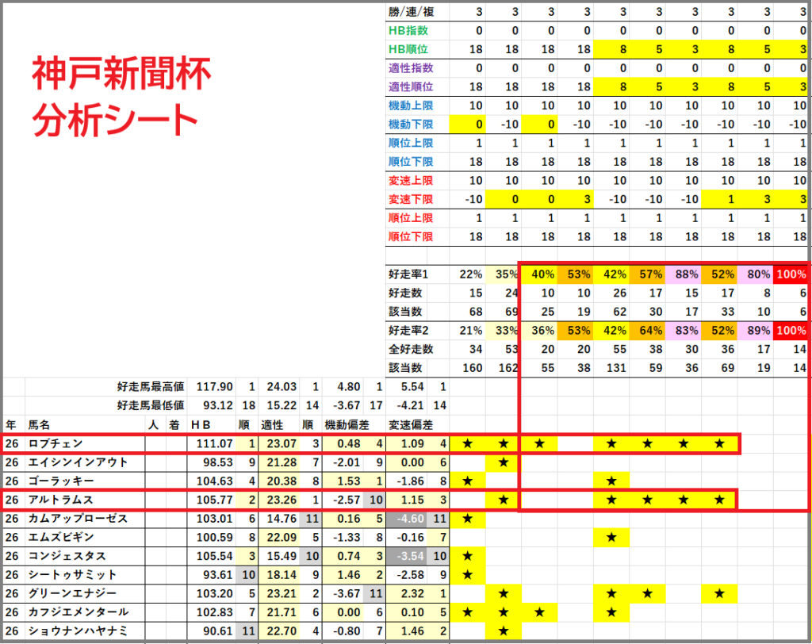Click HB value 90.61

pyautogui.click(x=217, y=631)
